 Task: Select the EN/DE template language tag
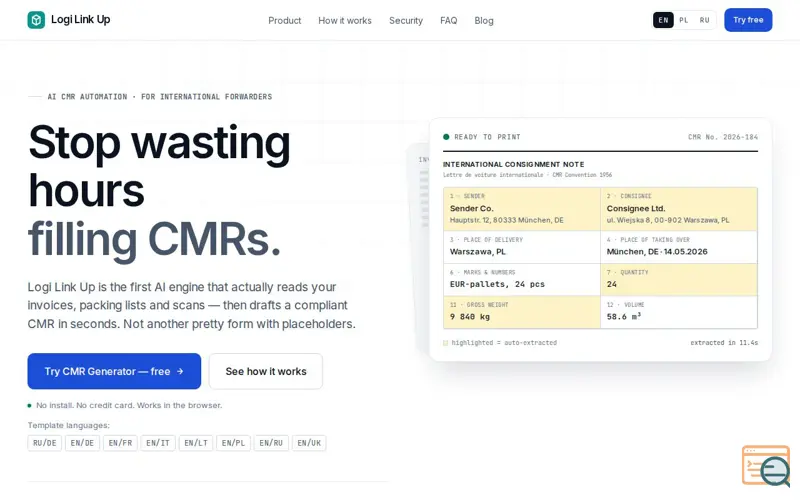[82, 443]
